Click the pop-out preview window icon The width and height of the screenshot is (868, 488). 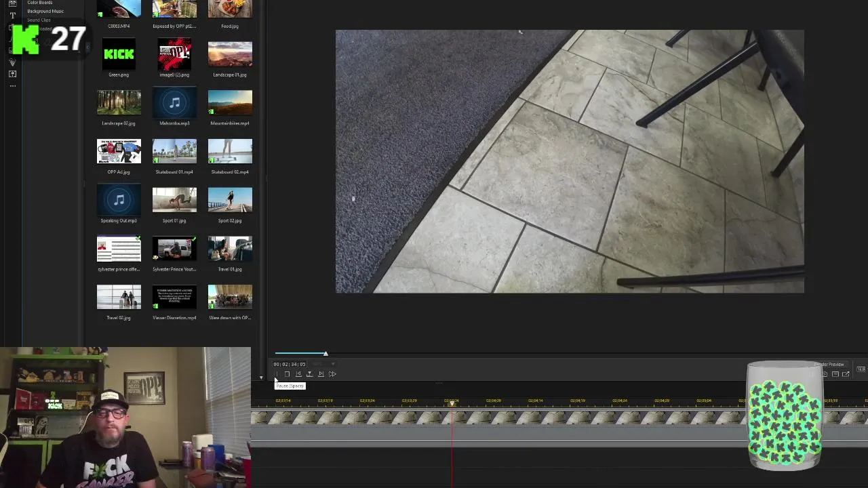click(846, 374)
